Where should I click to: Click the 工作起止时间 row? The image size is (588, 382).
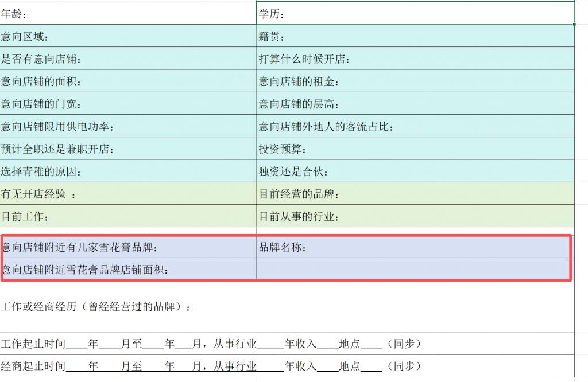coord(287,344)
